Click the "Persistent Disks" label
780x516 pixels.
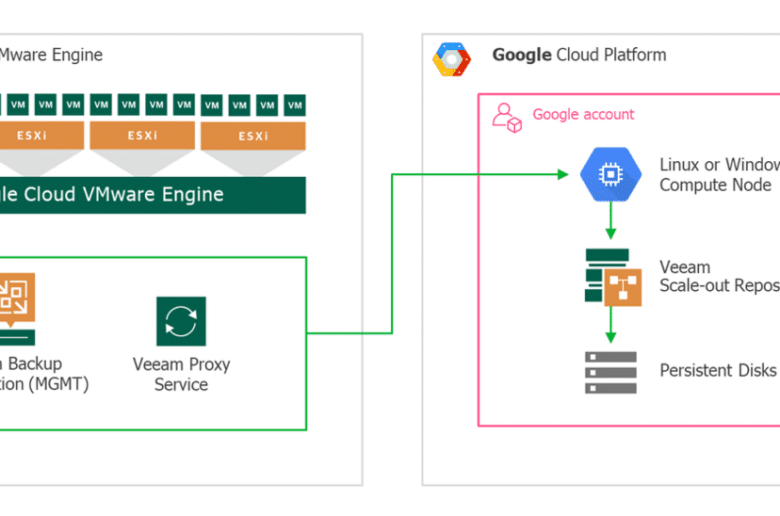tap(718, 370)
